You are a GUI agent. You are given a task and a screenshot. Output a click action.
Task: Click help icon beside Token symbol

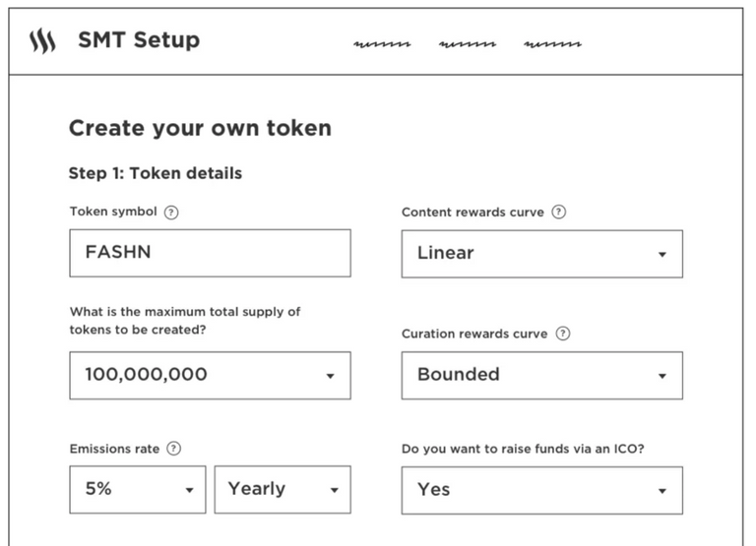click(x=171, y=212)
